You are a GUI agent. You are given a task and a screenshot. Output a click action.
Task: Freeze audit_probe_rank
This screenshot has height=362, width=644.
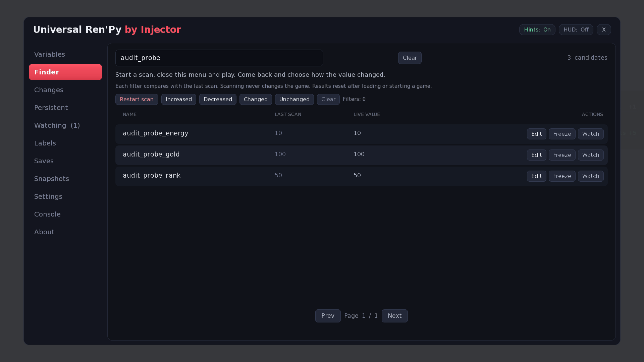pos(562,176)
